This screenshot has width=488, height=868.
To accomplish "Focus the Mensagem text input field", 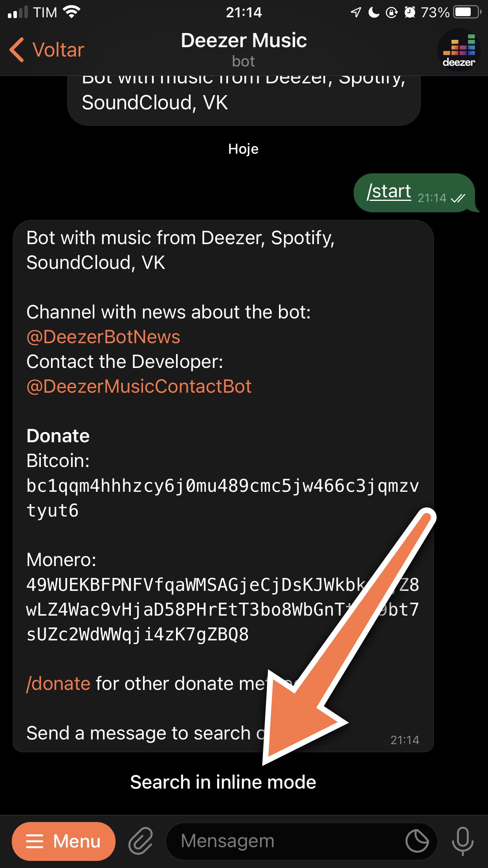I will 291,841.
